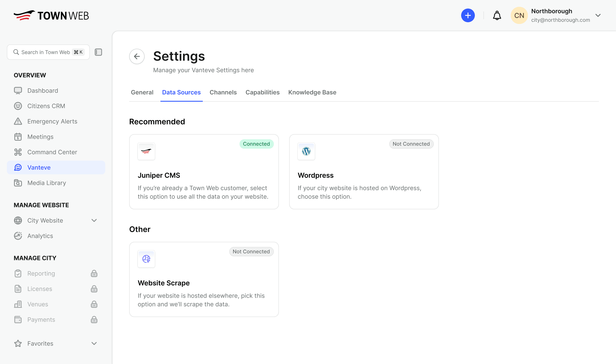Screen dimensions: 616x364
Task: Click the Venues building icon
Action: (18, 304)
